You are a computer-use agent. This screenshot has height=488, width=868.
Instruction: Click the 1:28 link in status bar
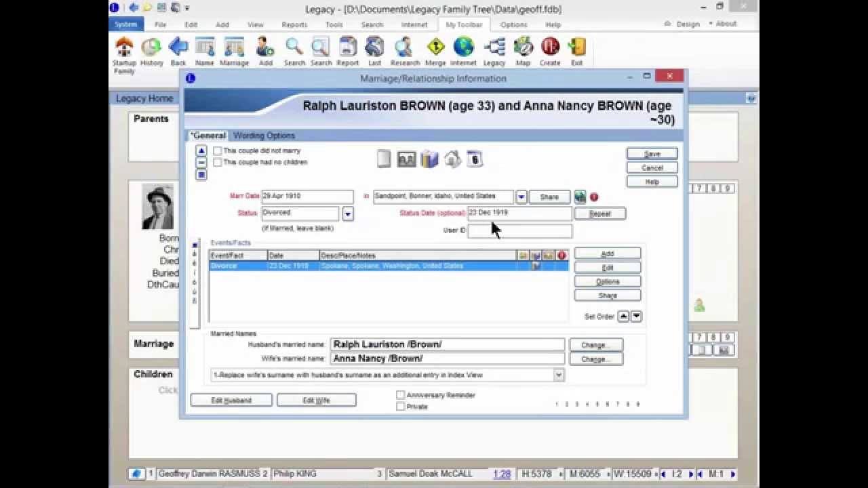[x=502, y=474]
